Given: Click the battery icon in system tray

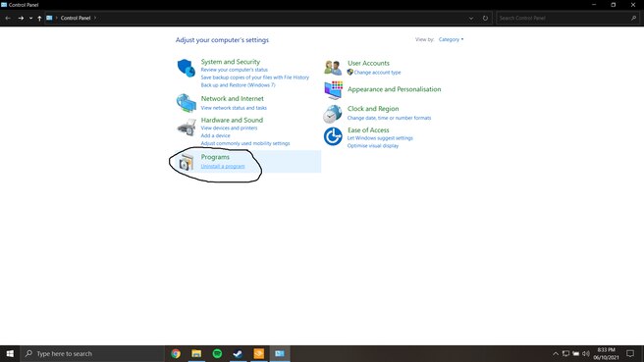Looking at the screenshot, I should pos(576,354).
